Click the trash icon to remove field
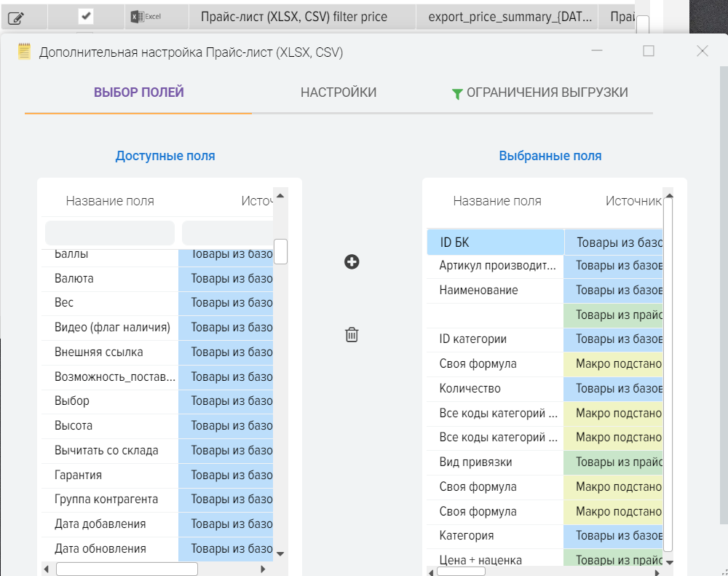 [352, 335]
